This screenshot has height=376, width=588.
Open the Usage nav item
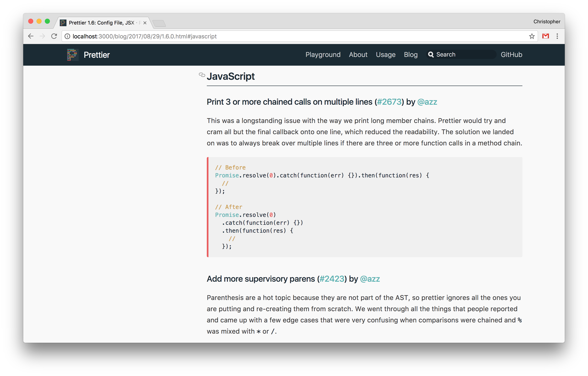[386, 54]
